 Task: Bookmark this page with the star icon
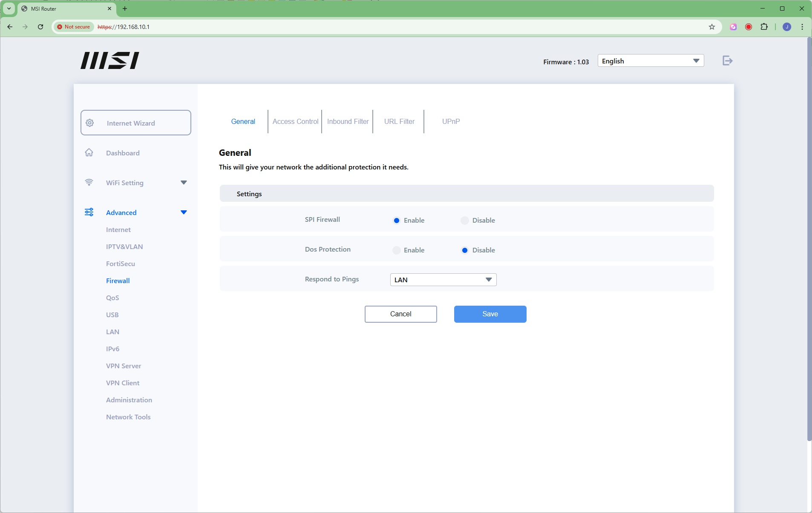point(711,27)
